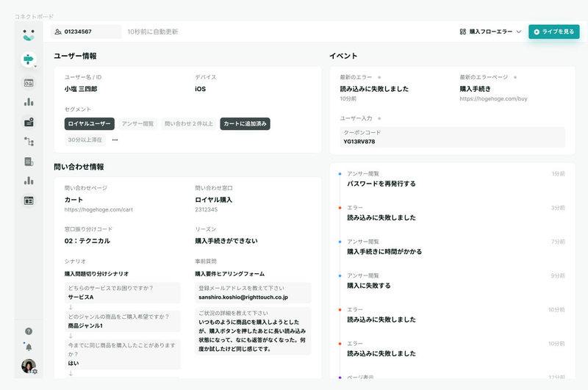This screenshot has height=390, width=588.
Task: Click the user name 小塩 三四郎
Action: pyautogui.click(x=81, y=89)
